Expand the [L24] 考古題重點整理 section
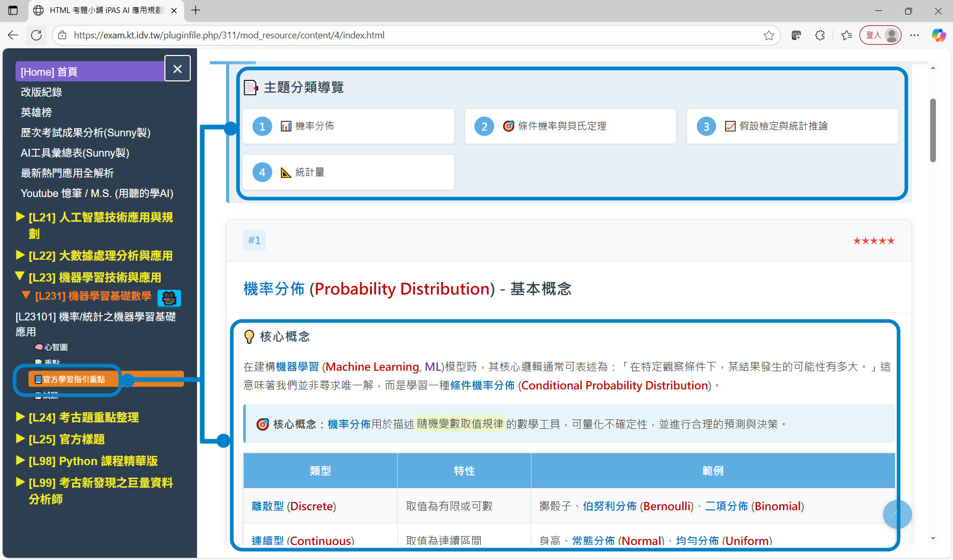Image resolution: width=953 pixels, height=560 pixels. [83, 417]
